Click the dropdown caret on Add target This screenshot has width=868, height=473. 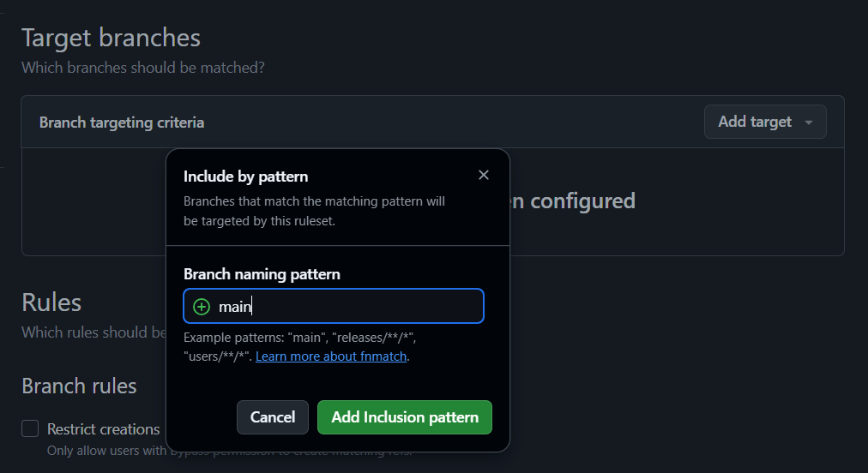(808, 123)
